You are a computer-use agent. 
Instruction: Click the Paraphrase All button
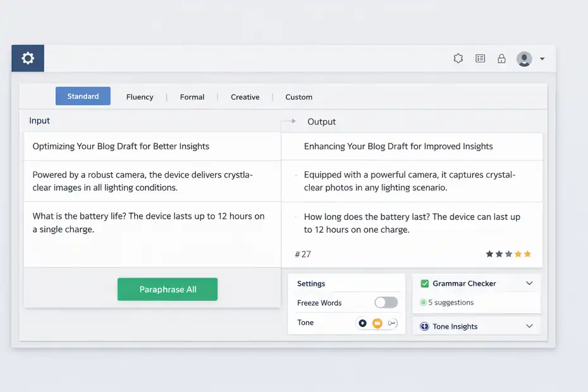(x=168, y=290)
